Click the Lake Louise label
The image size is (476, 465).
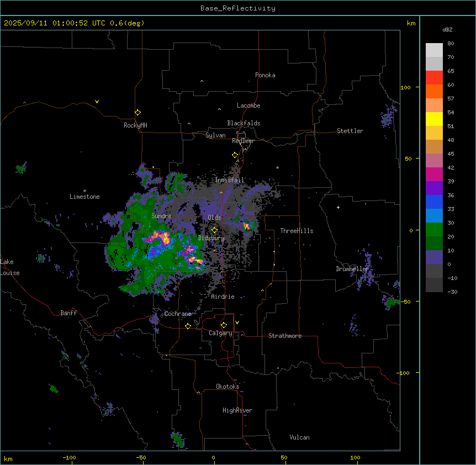pyautogui.click(x=10, y=267)
